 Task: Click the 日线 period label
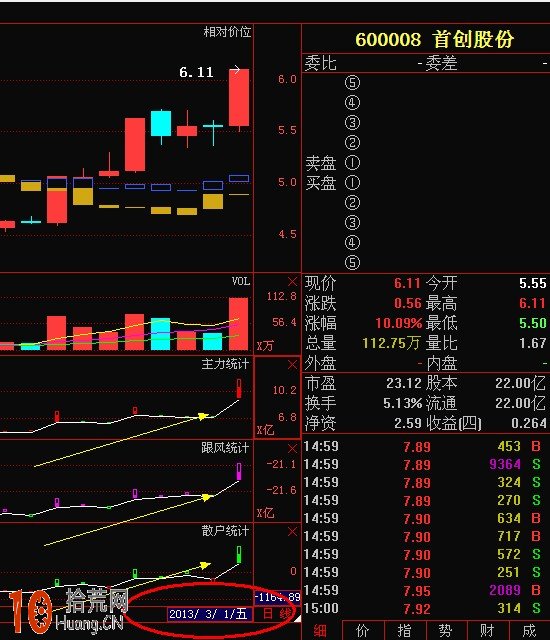[277, 614]
